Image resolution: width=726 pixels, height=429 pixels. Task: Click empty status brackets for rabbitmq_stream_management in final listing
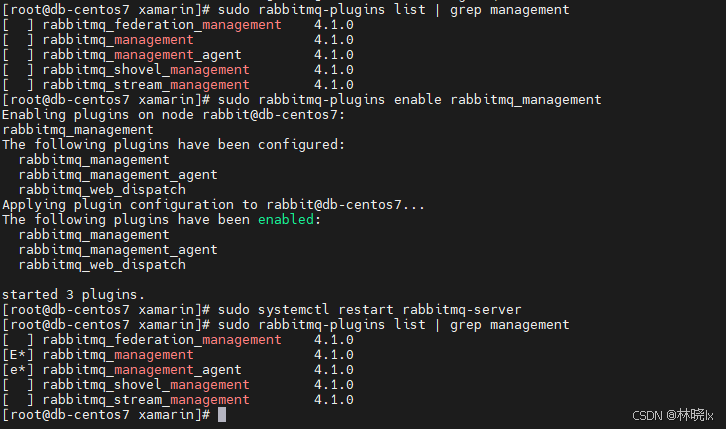(x=18, y=399)
